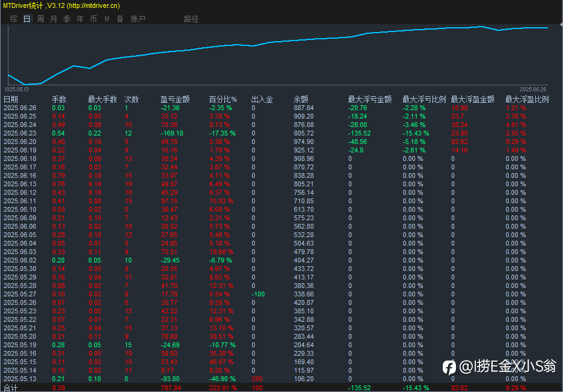Open the 币 currency tab
This screenshot has height=392, width=563.
pyautogui.click(x=93, y=19)
